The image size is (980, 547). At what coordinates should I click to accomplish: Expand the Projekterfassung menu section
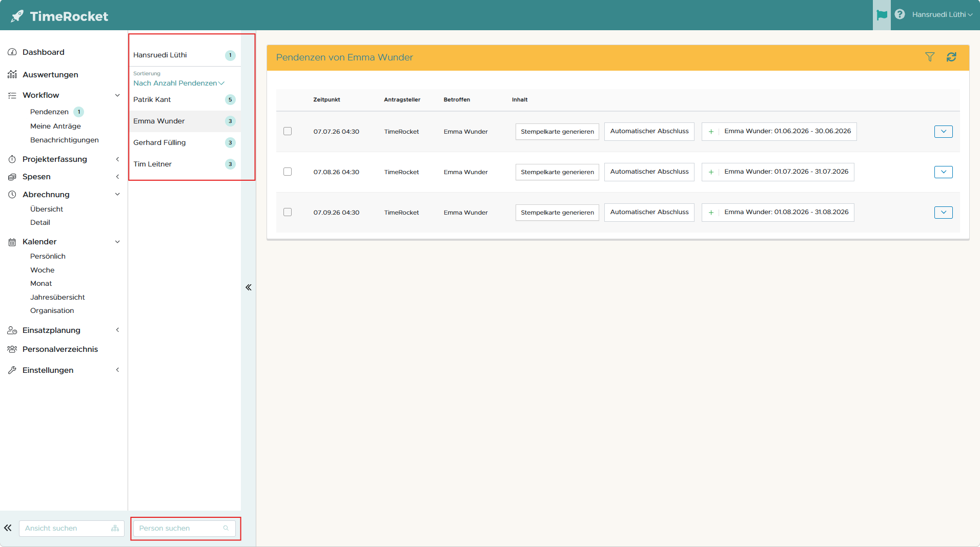coord(117,159)
